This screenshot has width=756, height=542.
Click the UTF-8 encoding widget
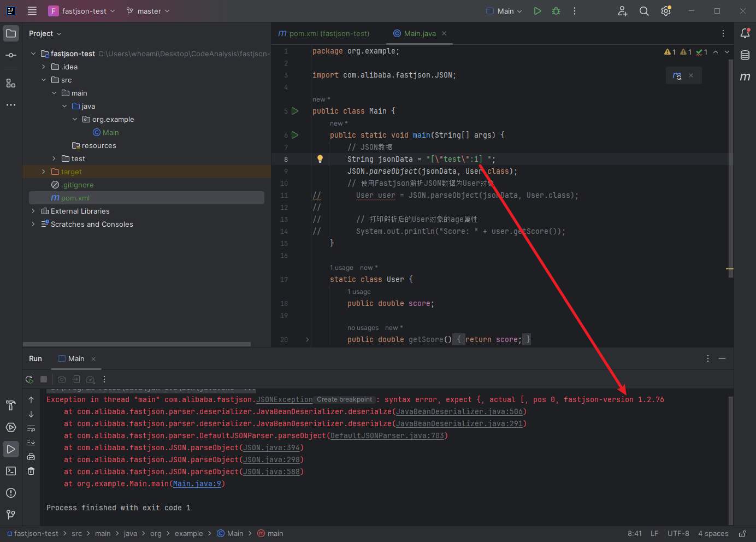coord(678,534)
